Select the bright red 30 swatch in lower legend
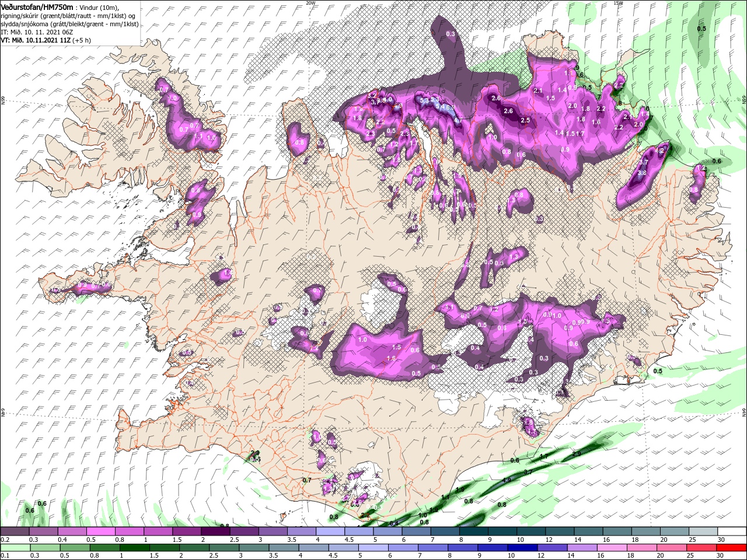 pyautogui.click(x=732, y=548)
